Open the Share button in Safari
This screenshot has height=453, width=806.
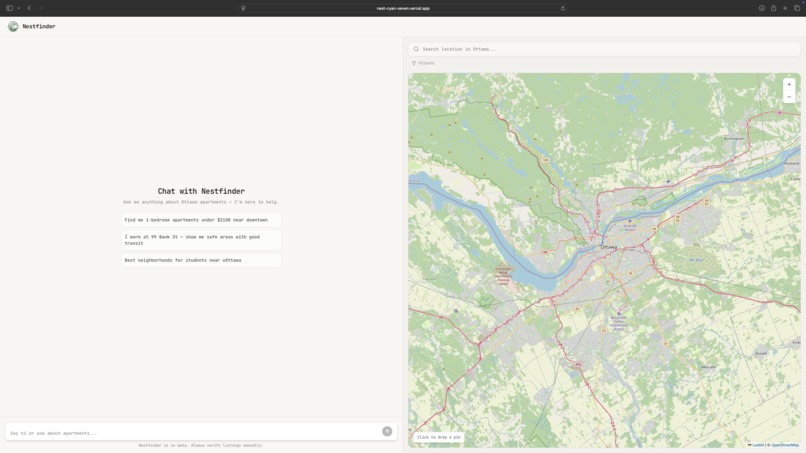tap(773, 8)
